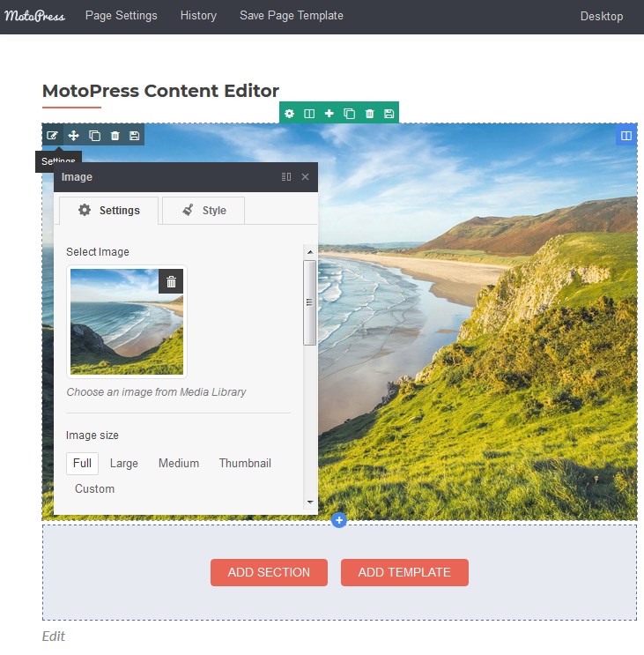This screenshot has height=655, width=644.
Task: Switch to the Settings tab
Action: (x=109, y=211)
